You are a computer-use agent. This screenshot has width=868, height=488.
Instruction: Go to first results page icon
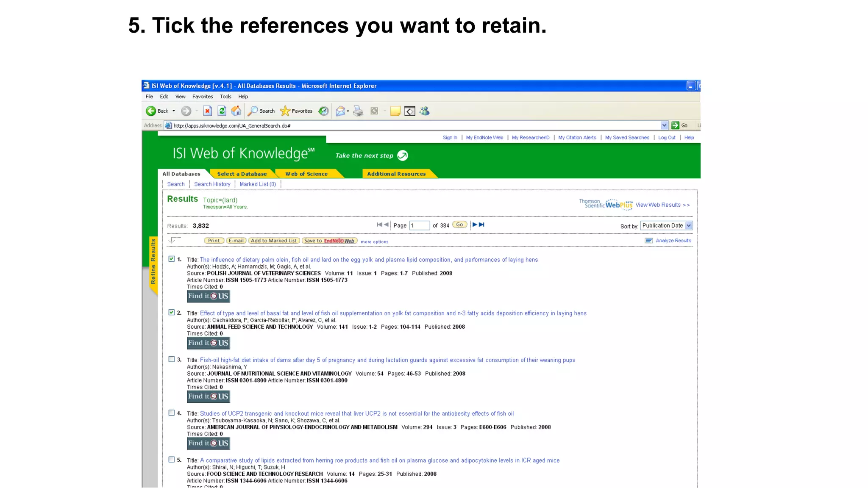point(379,225)
